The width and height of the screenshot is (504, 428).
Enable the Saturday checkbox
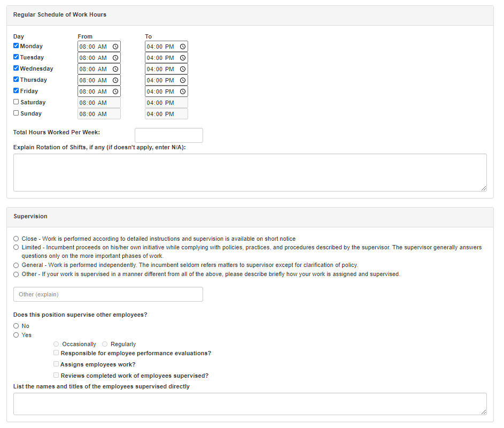pos(16,102)
